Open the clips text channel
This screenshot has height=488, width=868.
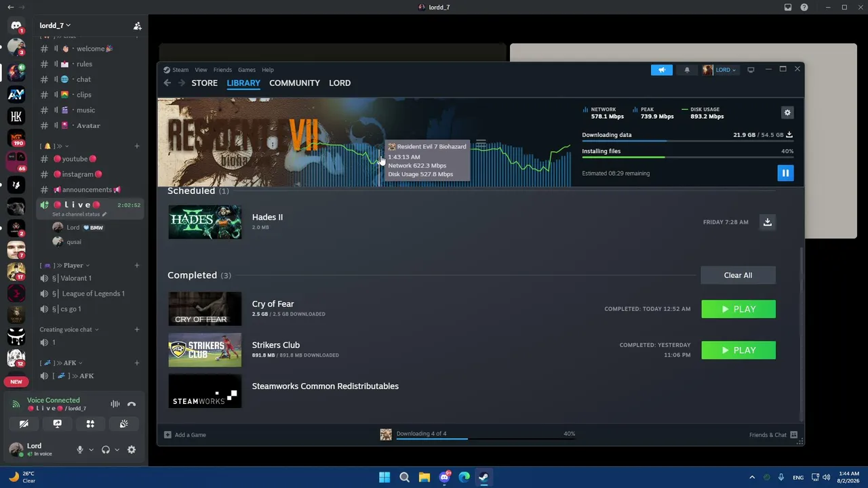point(90,95)
